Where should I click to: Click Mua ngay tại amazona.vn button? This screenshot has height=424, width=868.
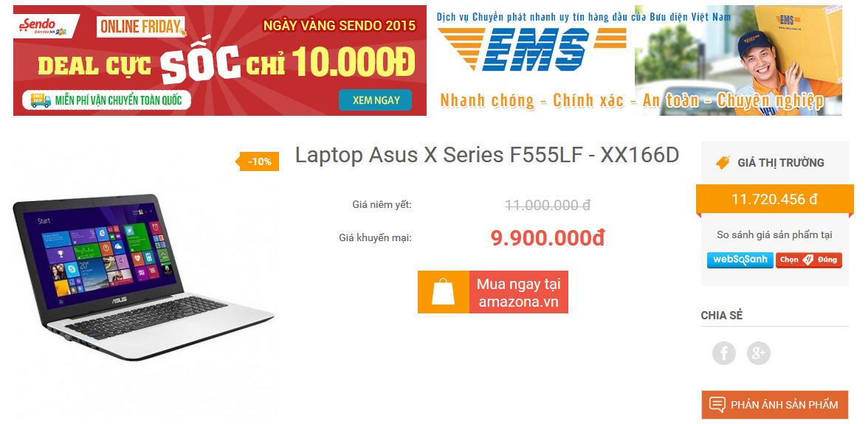[x=493, y=292]
